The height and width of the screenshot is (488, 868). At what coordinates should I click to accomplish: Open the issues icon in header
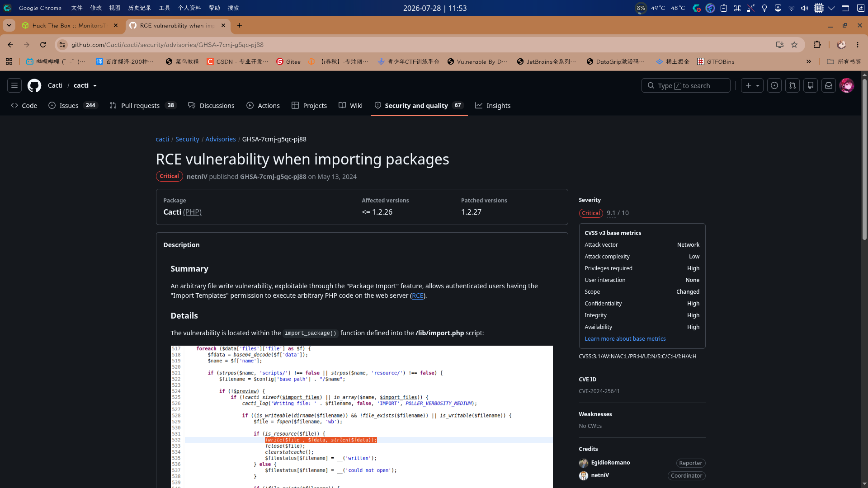click(774, 85)
